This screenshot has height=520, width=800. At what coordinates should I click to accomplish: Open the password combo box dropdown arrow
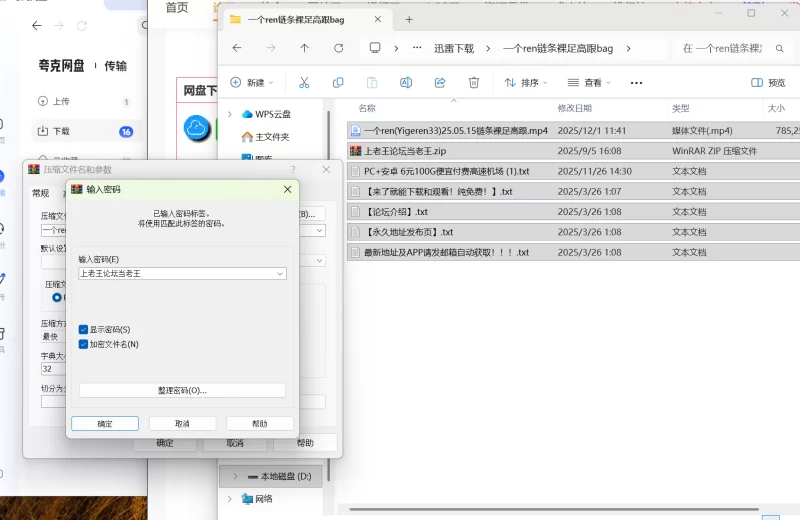click(279, 273)
